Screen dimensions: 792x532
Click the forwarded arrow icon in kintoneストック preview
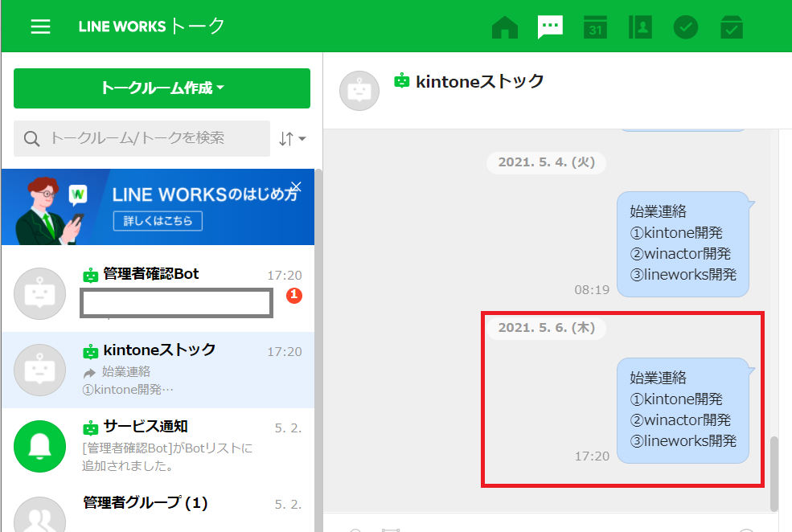(89, 373)
